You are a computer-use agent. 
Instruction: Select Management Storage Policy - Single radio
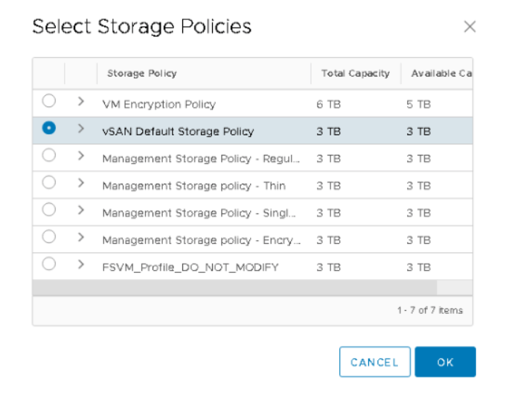(48, 210)
